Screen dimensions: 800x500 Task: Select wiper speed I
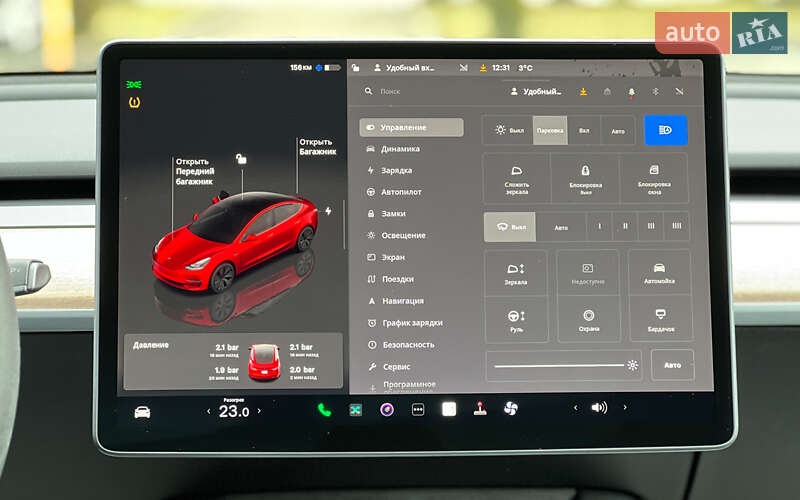[599, 226]
